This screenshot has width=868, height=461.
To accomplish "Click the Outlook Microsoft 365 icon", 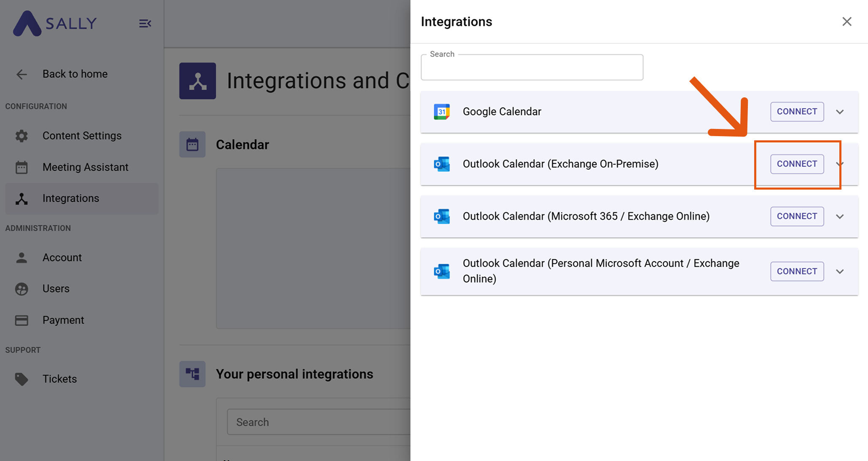I will [442, 216].
